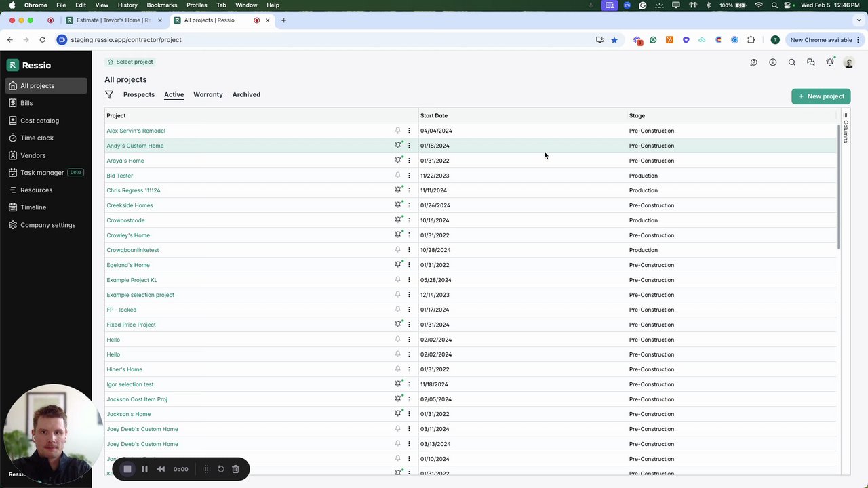Toggle notifications bell for Bid Tester
The height and width of the screenshot is (488, 868).
398,176
